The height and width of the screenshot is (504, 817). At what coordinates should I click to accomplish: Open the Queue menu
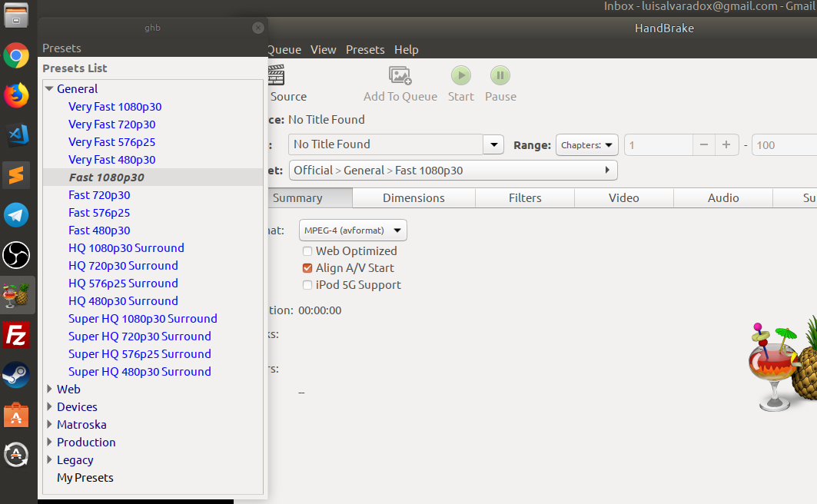[x=284, y=49]
